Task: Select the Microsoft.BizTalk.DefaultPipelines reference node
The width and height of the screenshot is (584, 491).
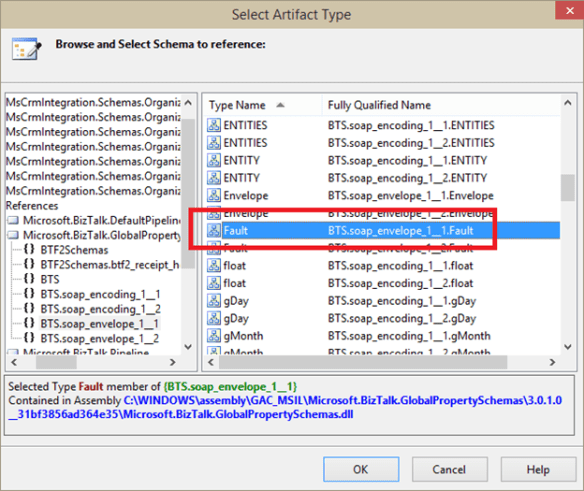Action: click(101, 220)
